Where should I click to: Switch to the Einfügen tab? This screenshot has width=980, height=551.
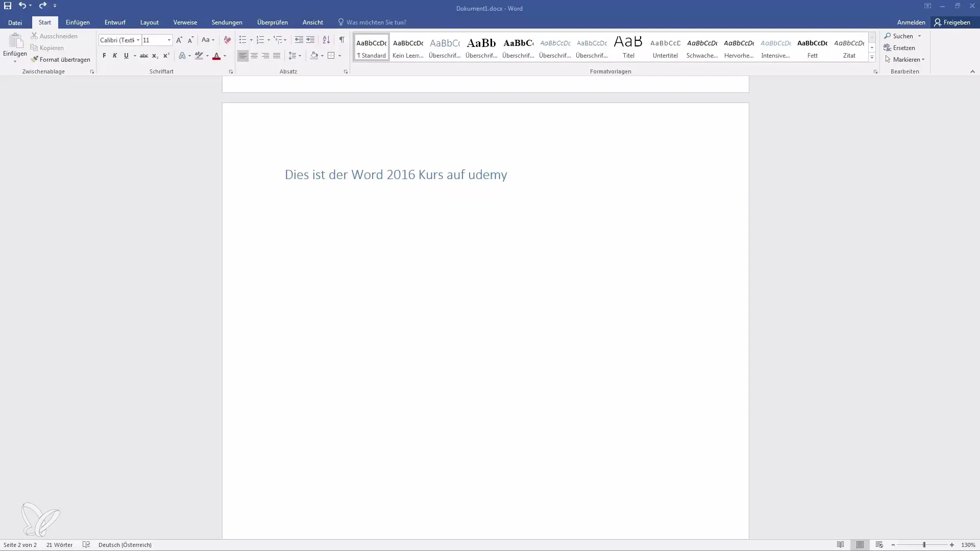click(x=78, y=22)
